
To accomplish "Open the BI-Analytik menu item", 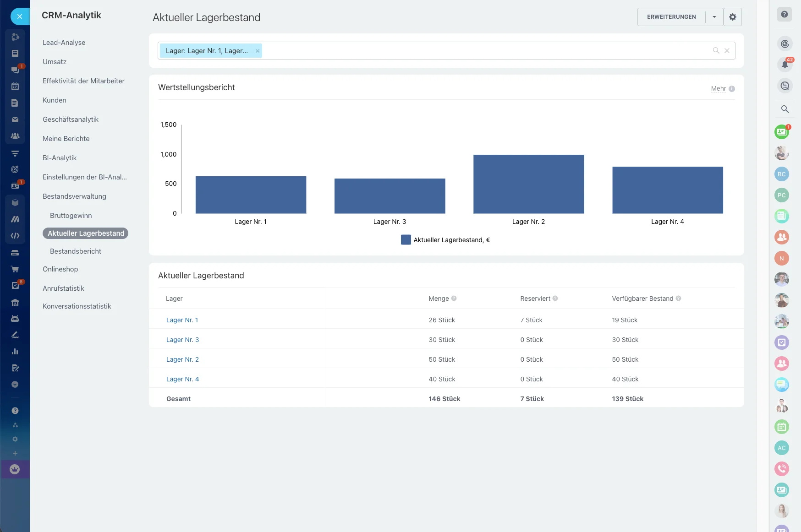I will click(x=60, y=158).
